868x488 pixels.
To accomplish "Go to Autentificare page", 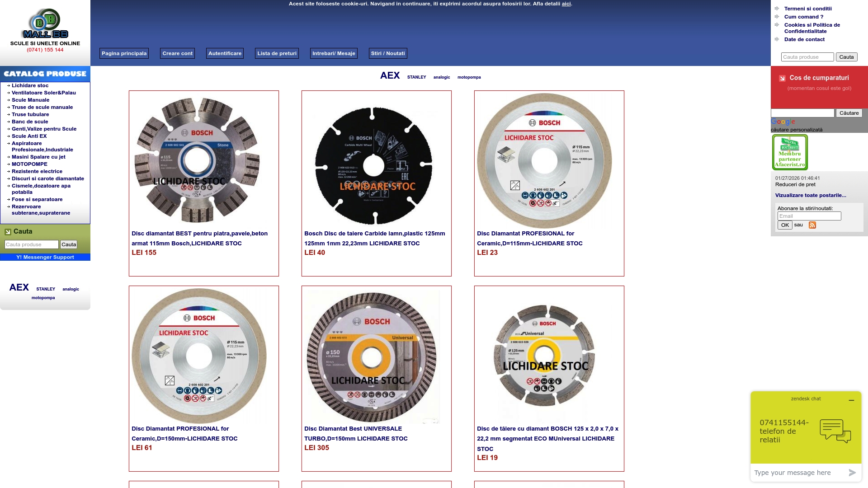I will tap(225, 53).
